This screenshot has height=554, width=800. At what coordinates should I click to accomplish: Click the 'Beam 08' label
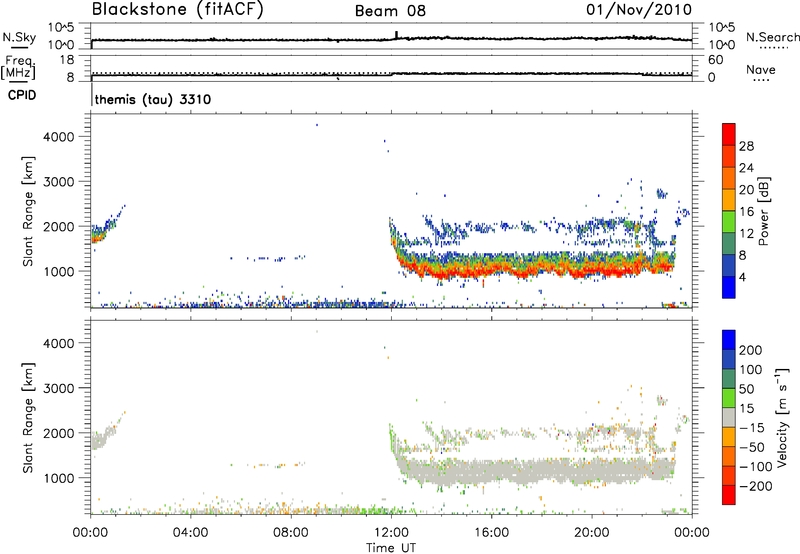[x=390, y=11]
